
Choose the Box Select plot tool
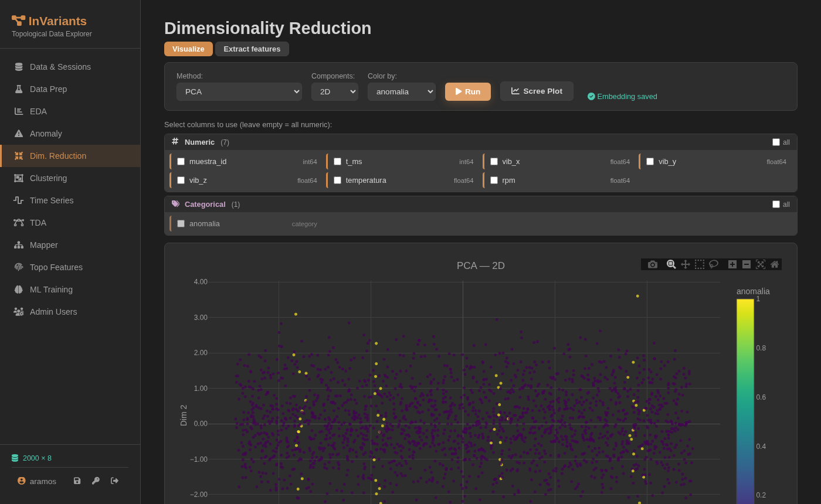(700, 264)
